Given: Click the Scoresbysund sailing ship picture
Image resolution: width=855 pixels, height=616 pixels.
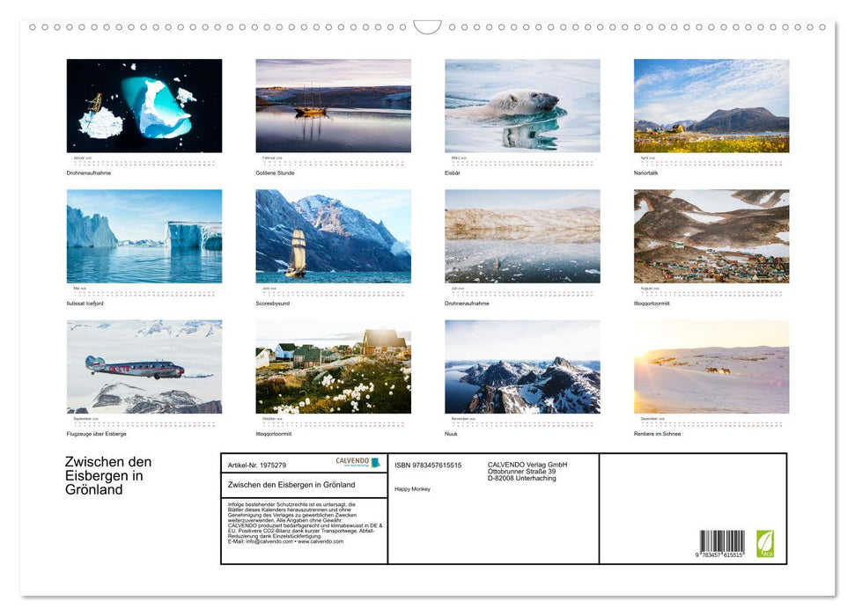Looking at the screenshot, I should 333,236.
